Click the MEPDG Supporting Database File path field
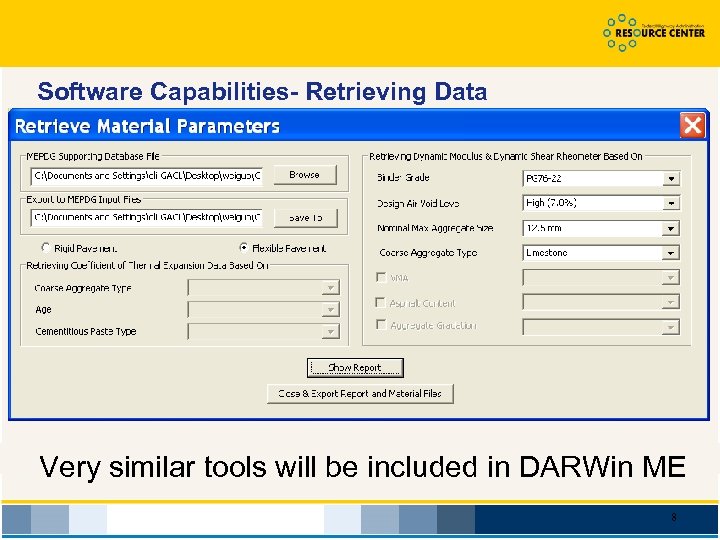720x540 pixels. point(146,176)
